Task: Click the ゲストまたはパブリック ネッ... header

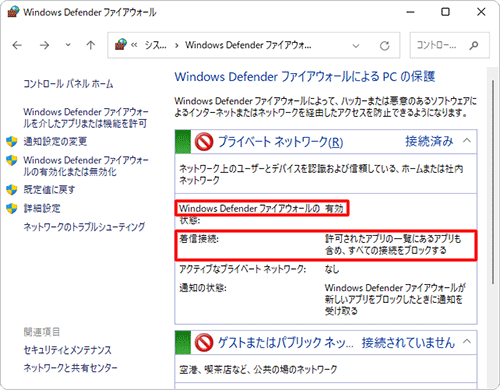Action: (x=286, y=343)
